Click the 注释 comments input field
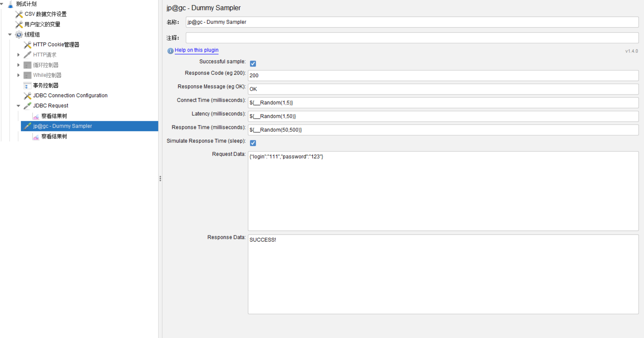 click(412, 38)
